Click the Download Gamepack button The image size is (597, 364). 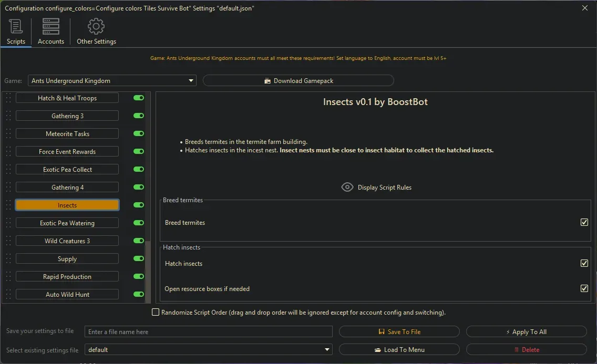tap(298, 81)
